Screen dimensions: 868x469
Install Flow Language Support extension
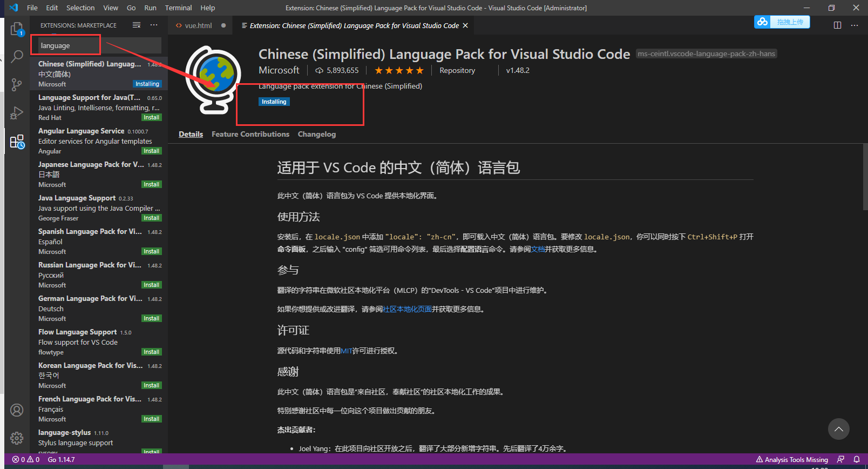coord(151,352)
